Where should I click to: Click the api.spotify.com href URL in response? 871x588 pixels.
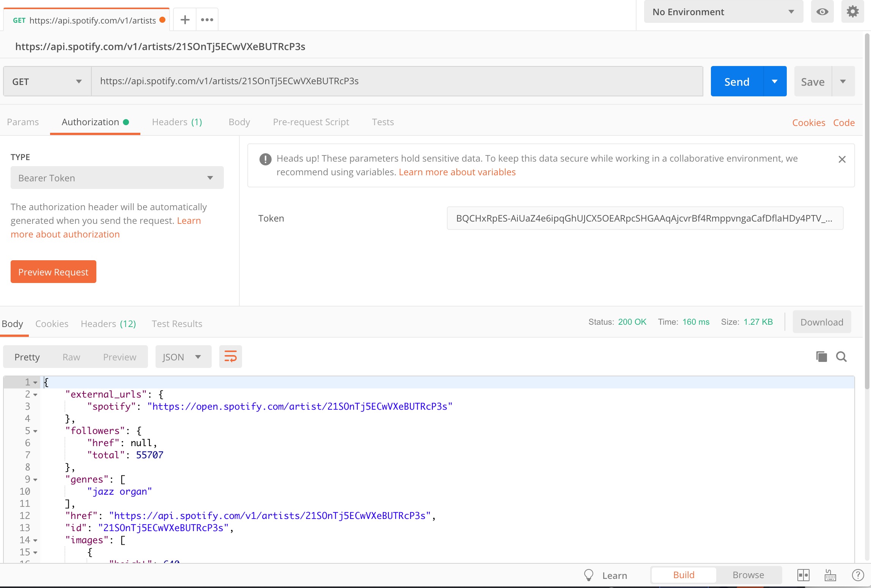270,516
